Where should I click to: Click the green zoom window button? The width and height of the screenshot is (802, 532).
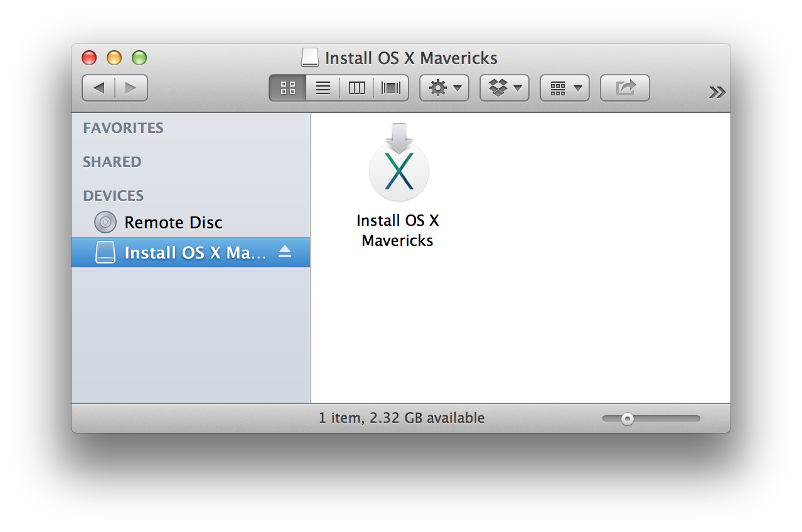(139, 58)
